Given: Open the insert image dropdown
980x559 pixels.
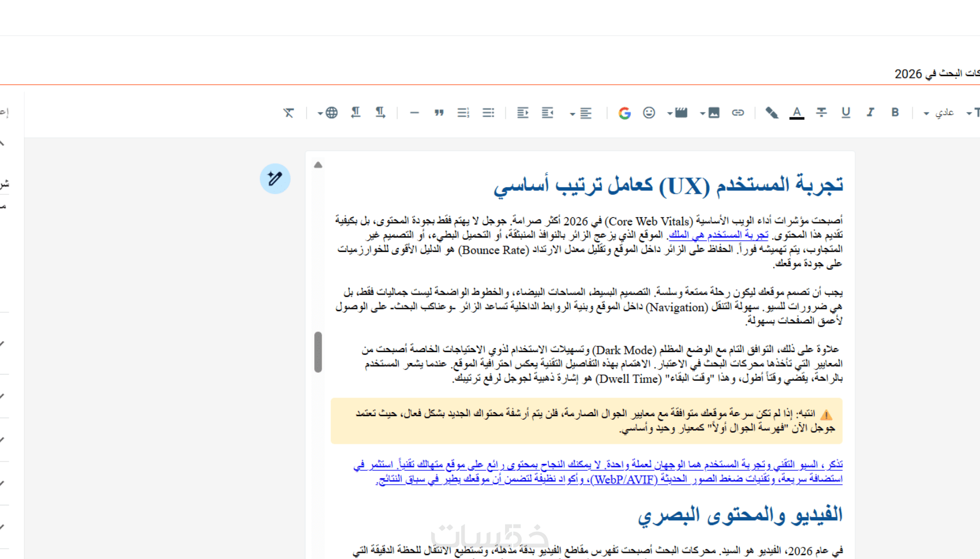Looking at the screenshot, I should (x=710, y=113).
